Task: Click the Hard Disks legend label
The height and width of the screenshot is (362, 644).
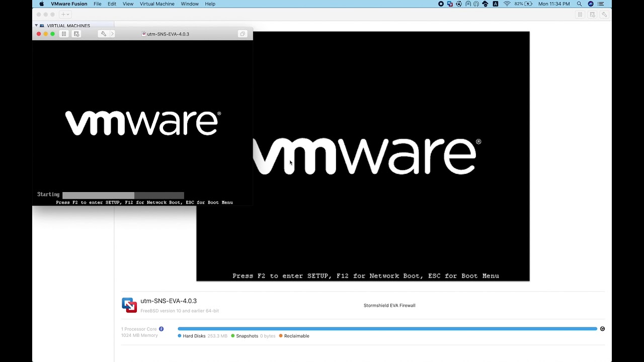Action: pyautogui.click(x=194, y=336)
